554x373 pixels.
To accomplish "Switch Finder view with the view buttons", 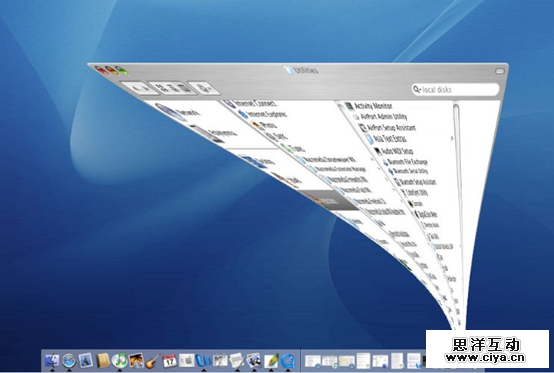I will 172,88.
